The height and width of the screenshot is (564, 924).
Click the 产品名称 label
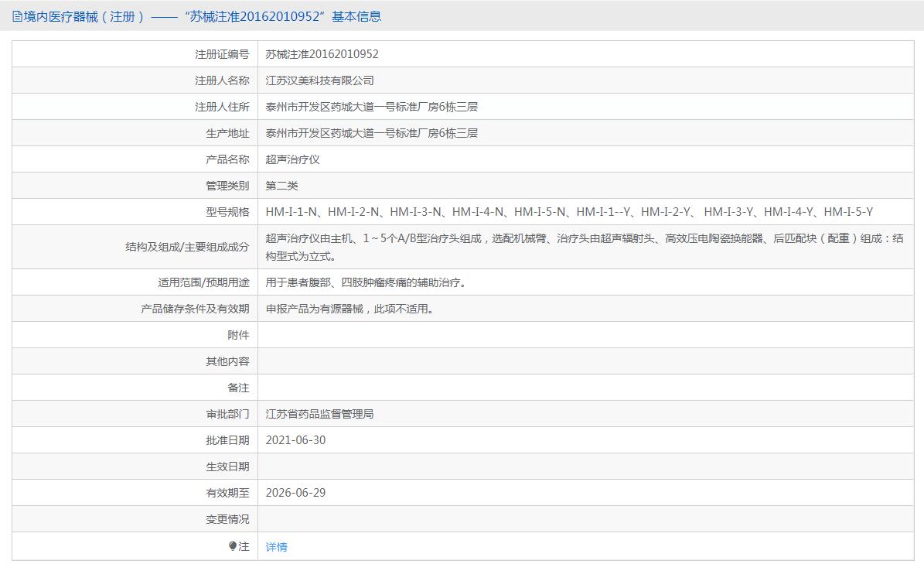coord(227,159)
